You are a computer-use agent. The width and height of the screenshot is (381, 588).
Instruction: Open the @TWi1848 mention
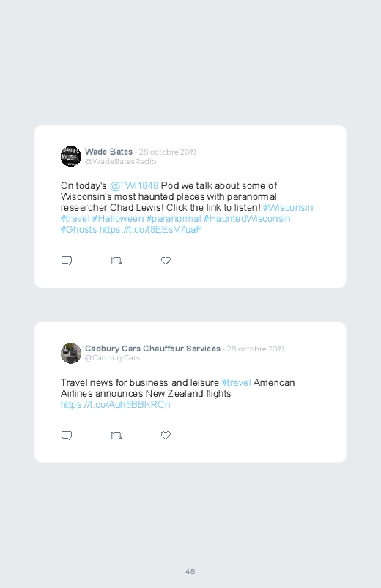tap(134, 185)
